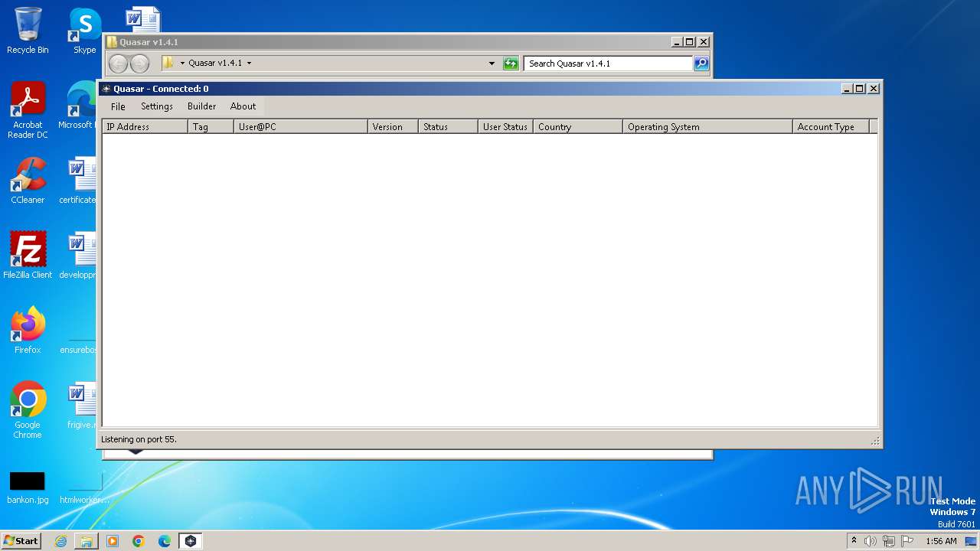Viewport: 980px width, 551px height.
Task: Open Edge from the taskbar
Action: coord(165,541)
